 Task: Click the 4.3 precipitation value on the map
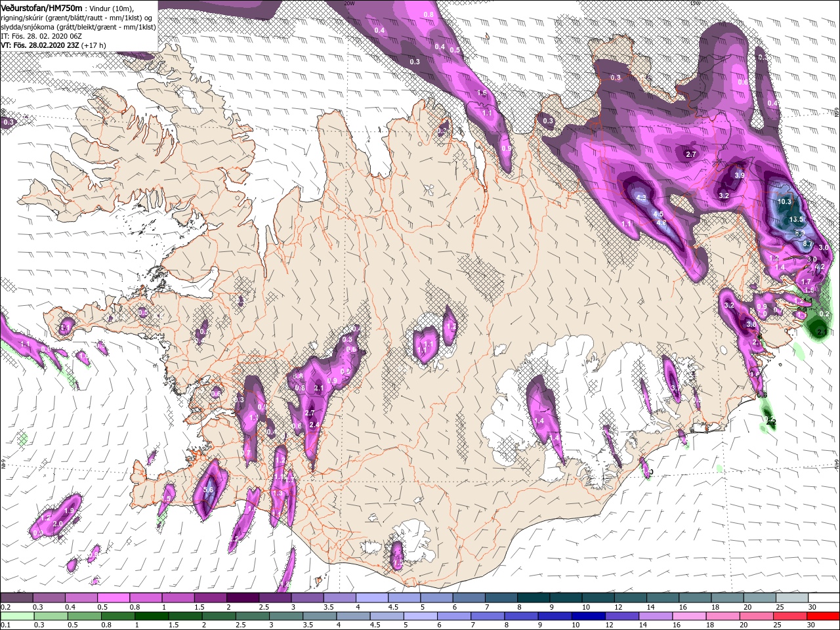coord(641,198)
